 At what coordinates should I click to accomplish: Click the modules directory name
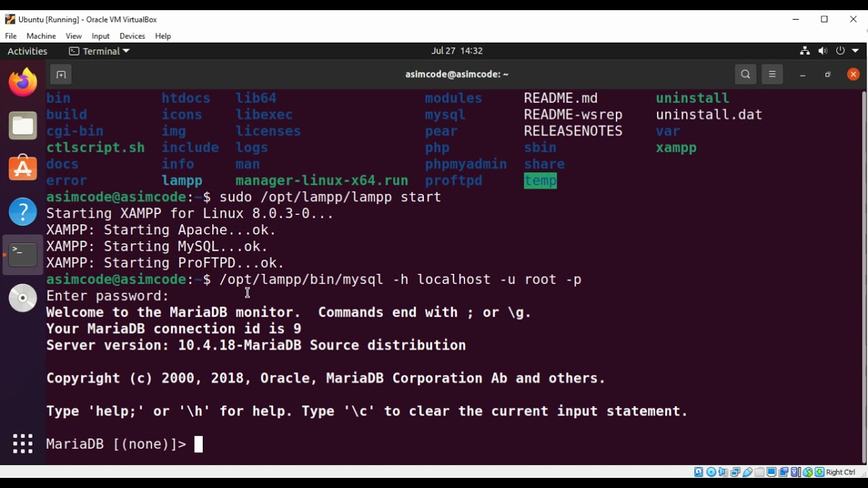(454, 98)
